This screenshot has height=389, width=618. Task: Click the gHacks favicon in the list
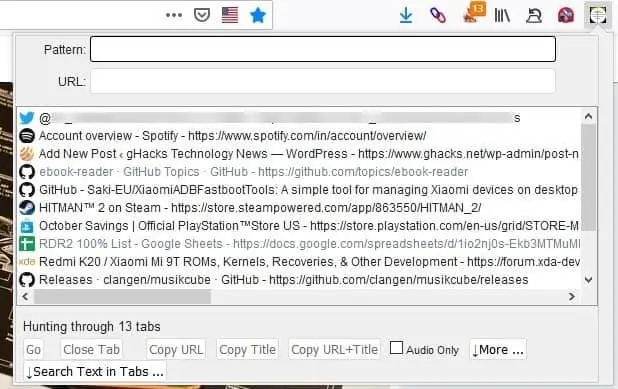point(27,154)
